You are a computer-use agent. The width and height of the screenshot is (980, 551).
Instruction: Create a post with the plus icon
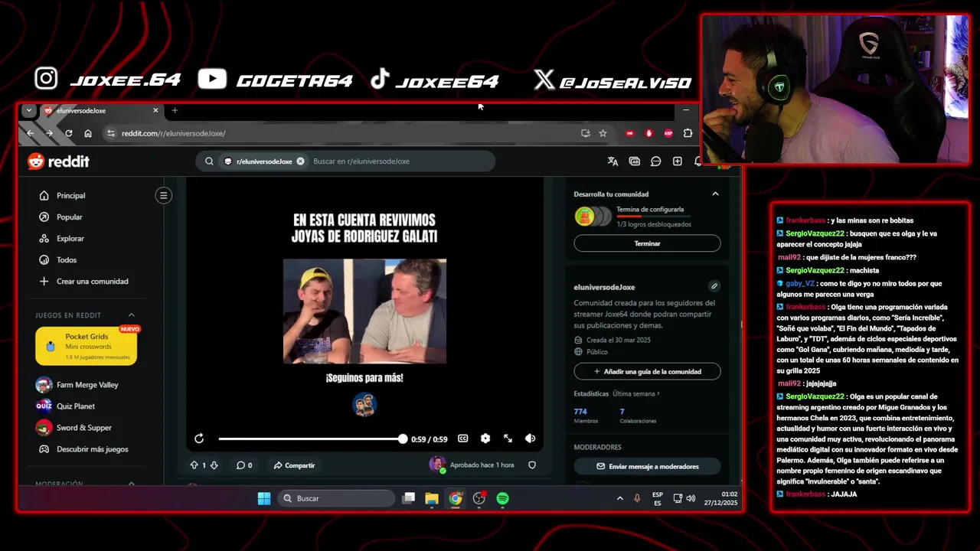point(677,161)
